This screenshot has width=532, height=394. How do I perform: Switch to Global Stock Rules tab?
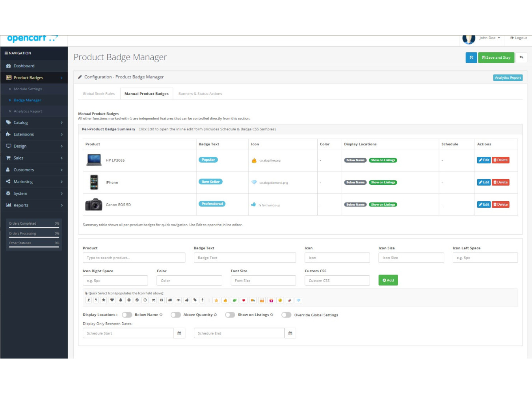pyautogui.click(x=99, y=94)
